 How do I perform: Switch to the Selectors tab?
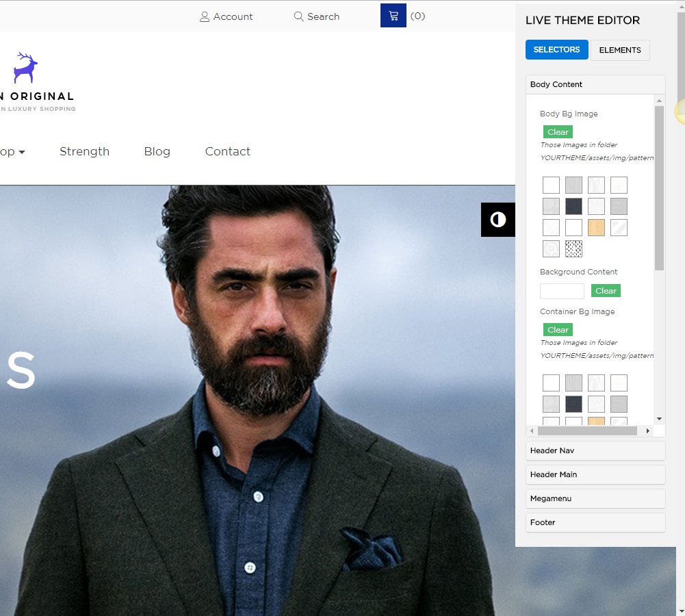(x=556, y=50)
